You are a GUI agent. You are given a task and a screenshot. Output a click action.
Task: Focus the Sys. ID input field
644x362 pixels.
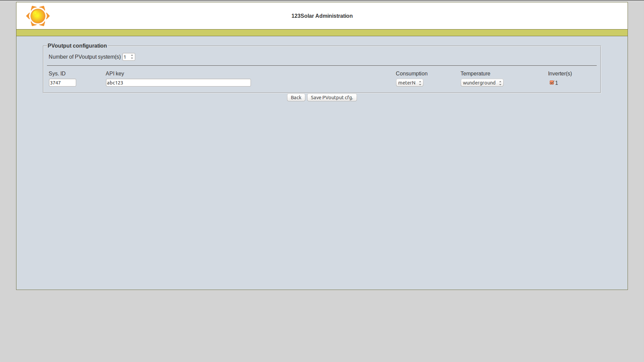tap(62, 83)
